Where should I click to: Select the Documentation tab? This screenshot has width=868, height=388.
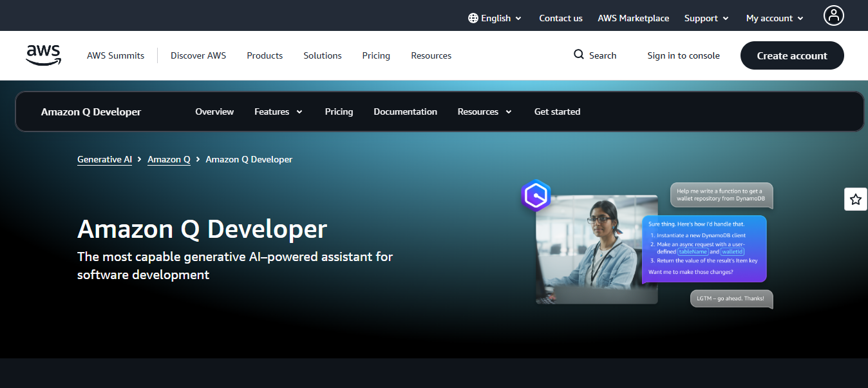(x=405, y=112)
